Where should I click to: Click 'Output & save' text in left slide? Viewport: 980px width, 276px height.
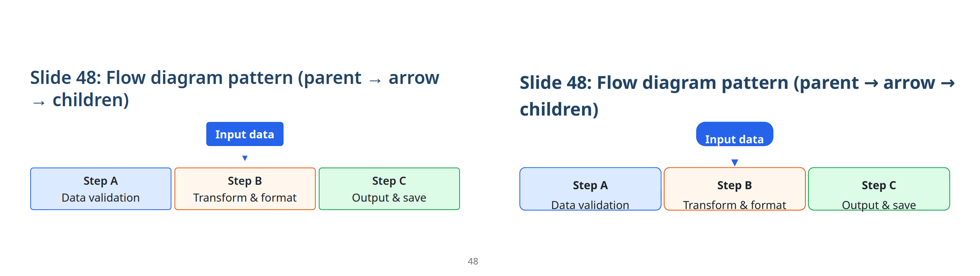(x=389, y=198)
